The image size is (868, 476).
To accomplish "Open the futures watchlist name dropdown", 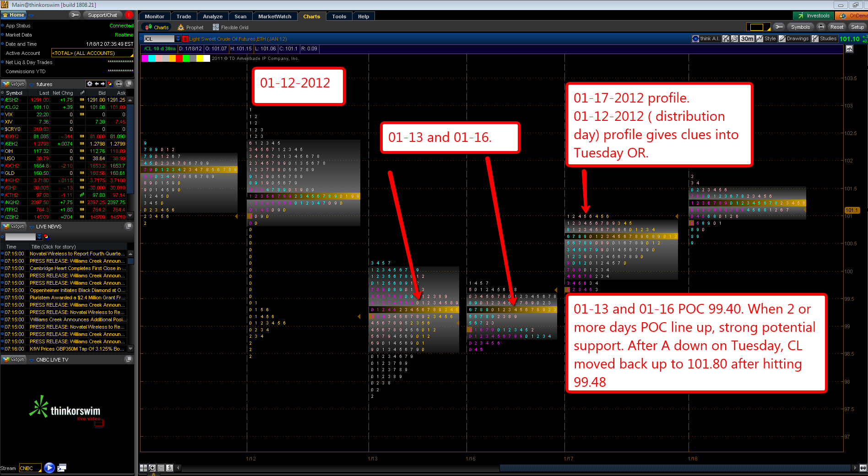I will [32, 84].
